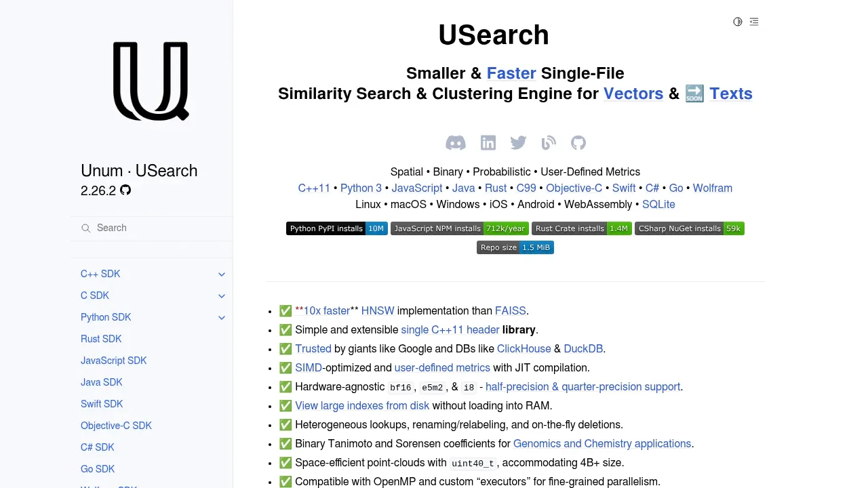Screen dimensions: 868x488
Task: Open C++ SDK in sidebar
Action: click(x=100, y=274)
